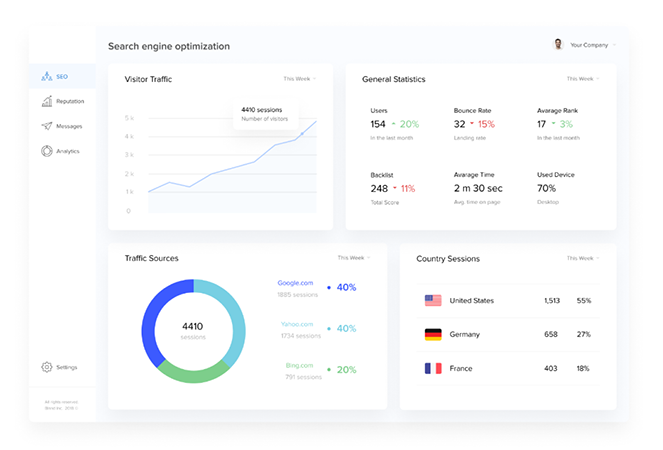Click the donut chart center 4410 sessions
Screen dimensions: 663x450
coord(193,330)
